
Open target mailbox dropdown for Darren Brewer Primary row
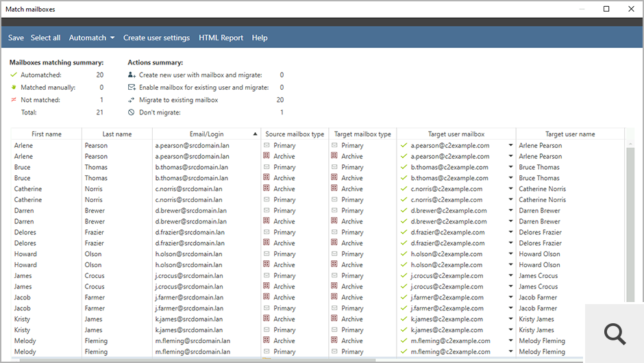pyautogui.click(x=510, y=210)
